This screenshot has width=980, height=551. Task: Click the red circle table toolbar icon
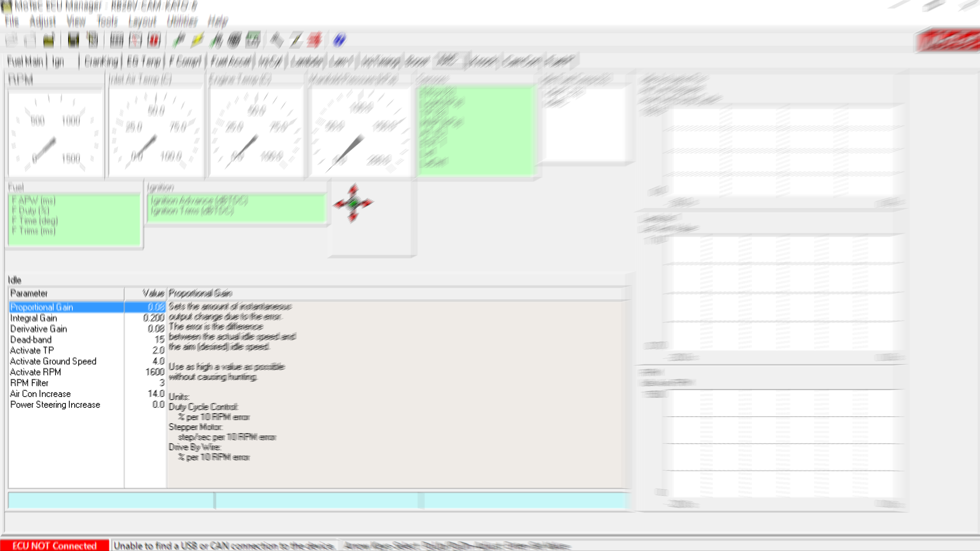point(154,40)
